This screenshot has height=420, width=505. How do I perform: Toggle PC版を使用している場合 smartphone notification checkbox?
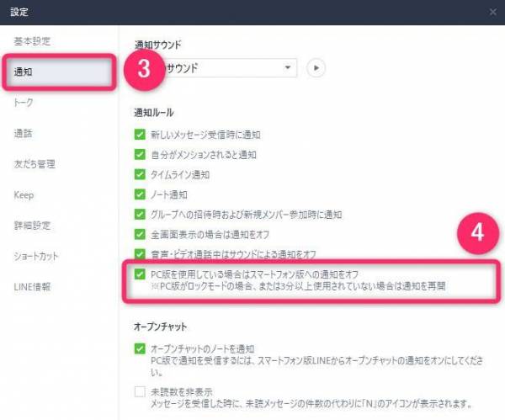(x=140, y=274)
